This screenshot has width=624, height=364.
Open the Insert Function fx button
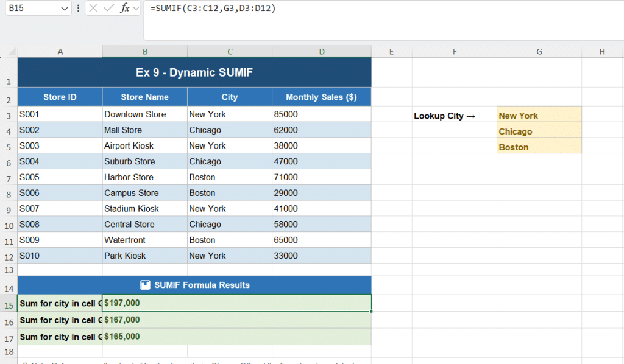coord(124,9)
